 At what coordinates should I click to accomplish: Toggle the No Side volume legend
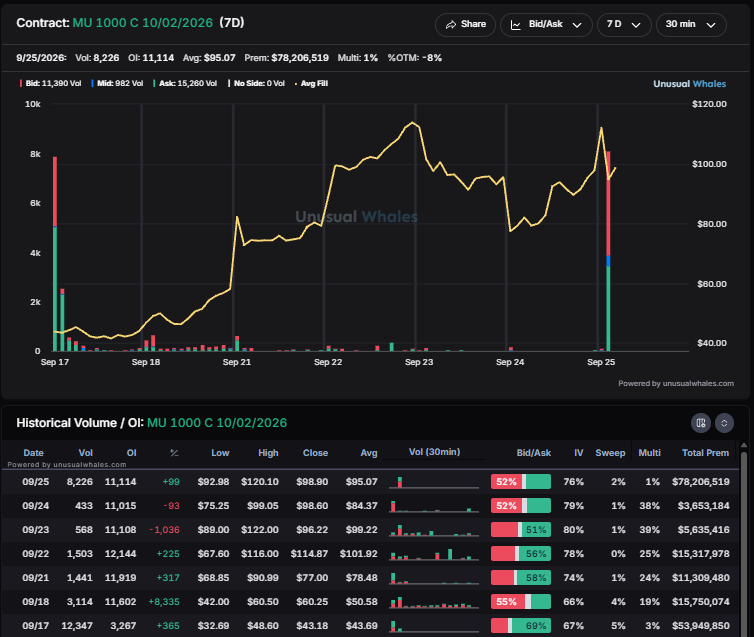(256, 83)
